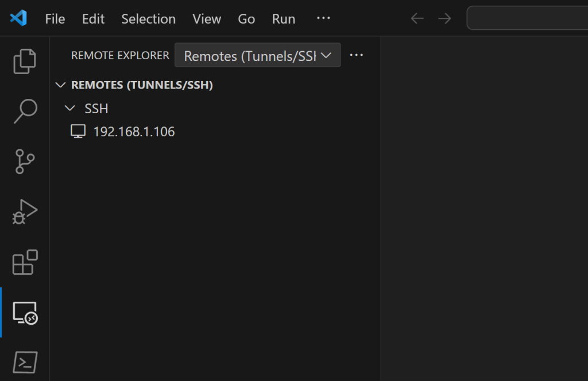Image resolution: width=588 pixels, height=381 pixels.
Task: Click the bottom panel icon below Remote Explorer
Action: click(24, 362)
